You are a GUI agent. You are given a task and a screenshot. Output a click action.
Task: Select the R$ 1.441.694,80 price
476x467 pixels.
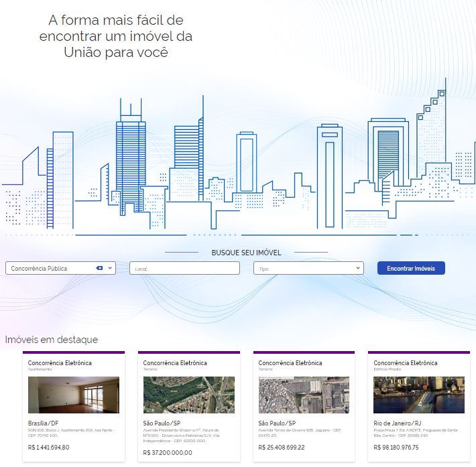48,447
